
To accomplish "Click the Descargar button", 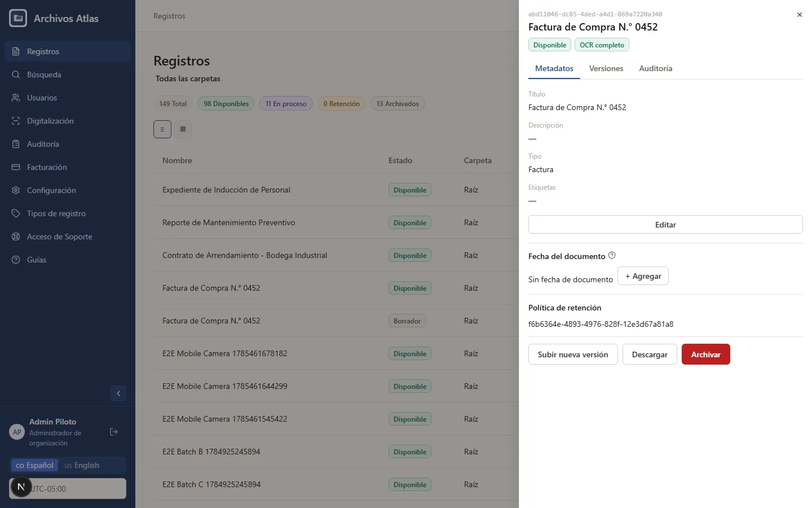I will click(650, 354).
